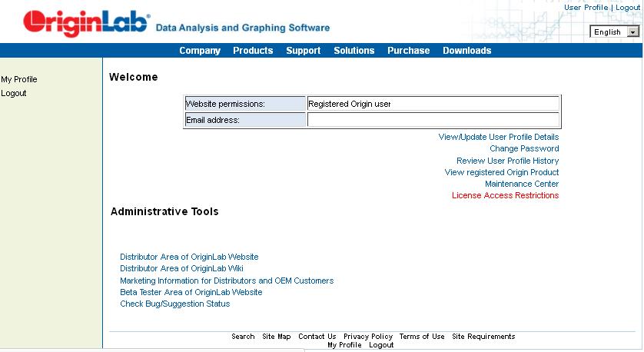Viewport: 644px width, 352px height.
Task: Click 'Data Analysis and Graphing Software' tagline
Action: (243, 28)
